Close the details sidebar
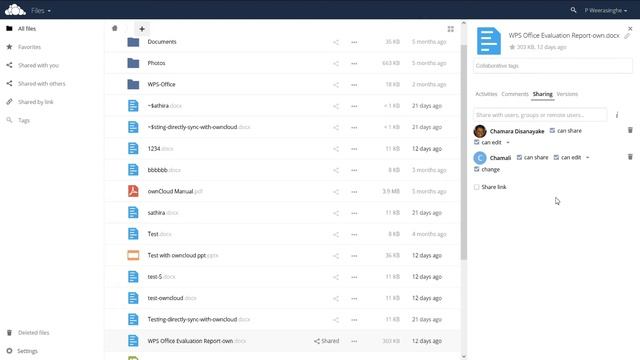 click(x=630, y=29)
